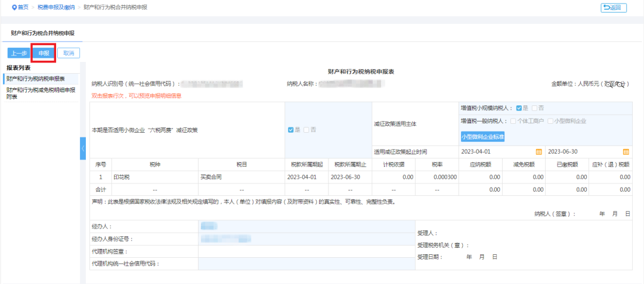Check the 小型微利企业 option

[550, 121]
